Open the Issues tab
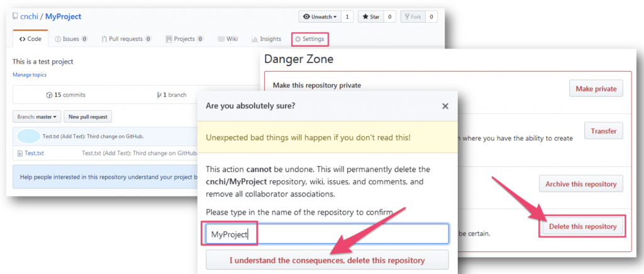 72,39
